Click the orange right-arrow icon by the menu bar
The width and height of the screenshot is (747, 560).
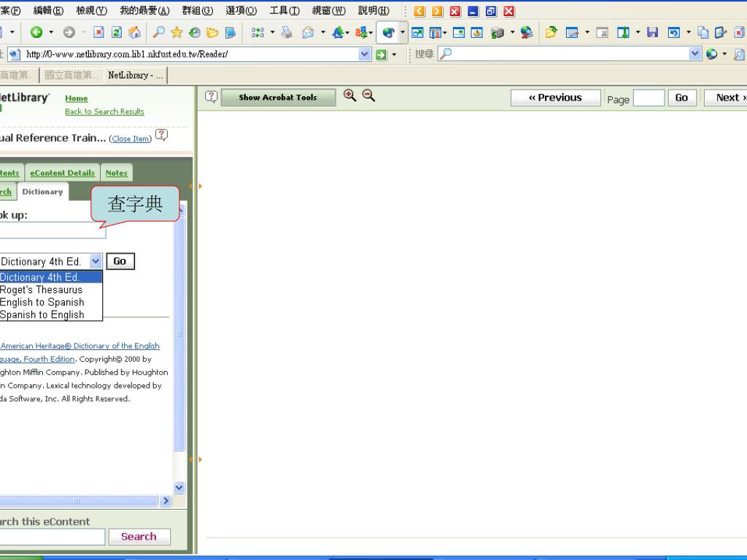pyautogui.click(x=438, y=11)
